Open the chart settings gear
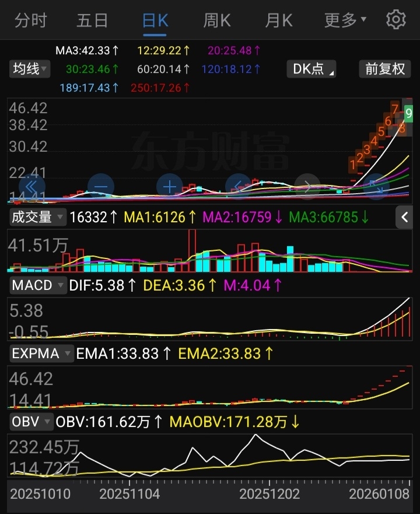The height and width of the screenshot is (514, 420). click(x=395, y=20)
